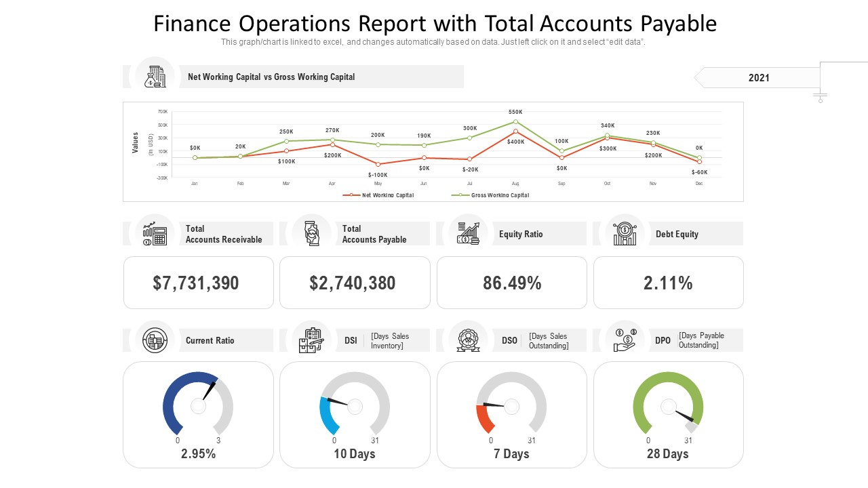The height and width of the screenshot is (488, 868).
Task: Click the Total Accounts Payable hand icon
Action: (311, 234)
